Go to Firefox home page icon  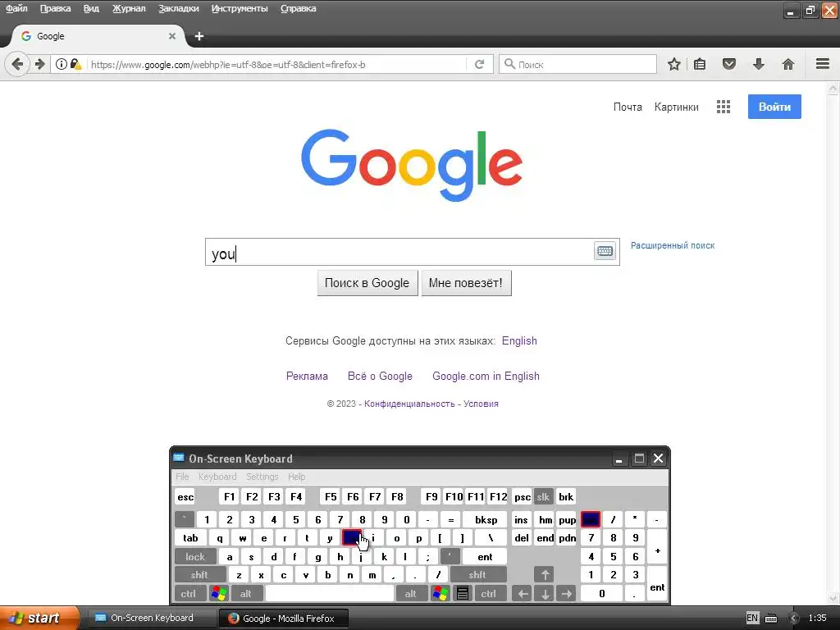pos(788,64)
